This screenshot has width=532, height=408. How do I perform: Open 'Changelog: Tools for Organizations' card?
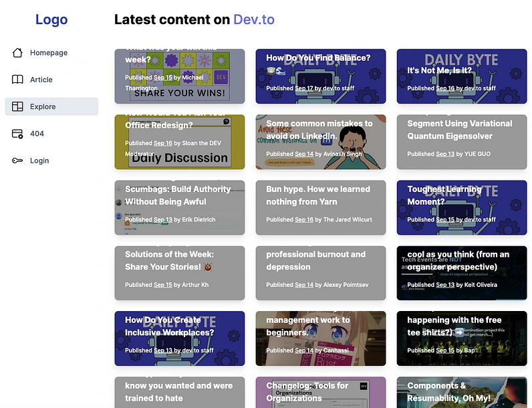[321, 393]
